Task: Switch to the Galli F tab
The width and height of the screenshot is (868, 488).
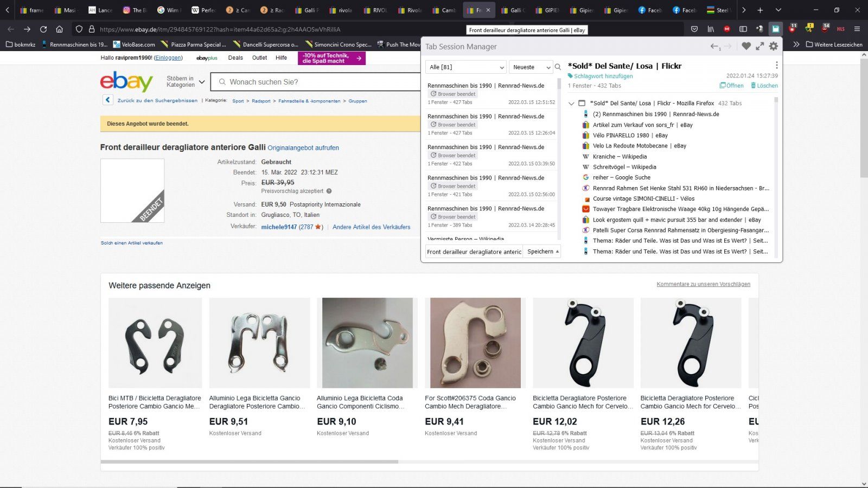Action: coord(307,10)
